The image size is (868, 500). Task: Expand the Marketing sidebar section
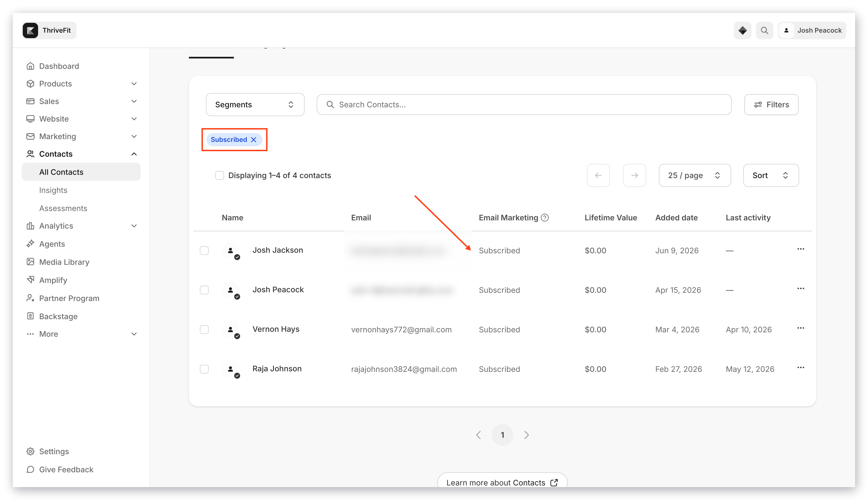[x=134, y=136]
